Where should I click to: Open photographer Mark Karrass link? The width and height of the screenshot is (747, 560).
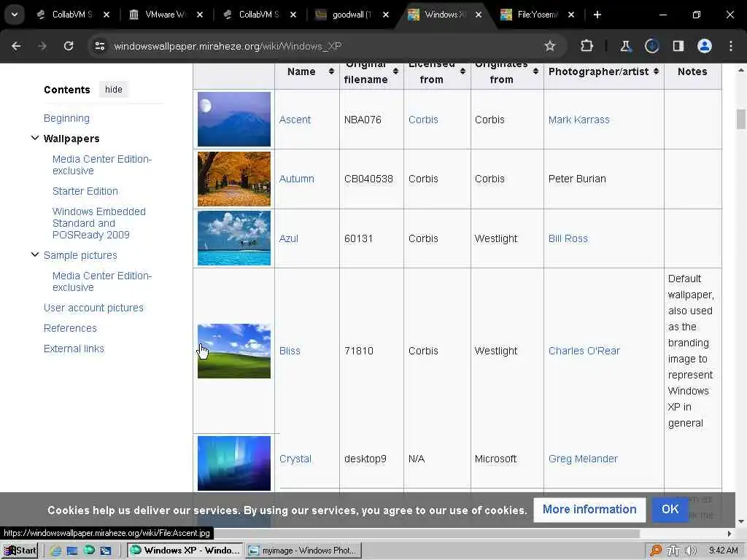(578, 120)
